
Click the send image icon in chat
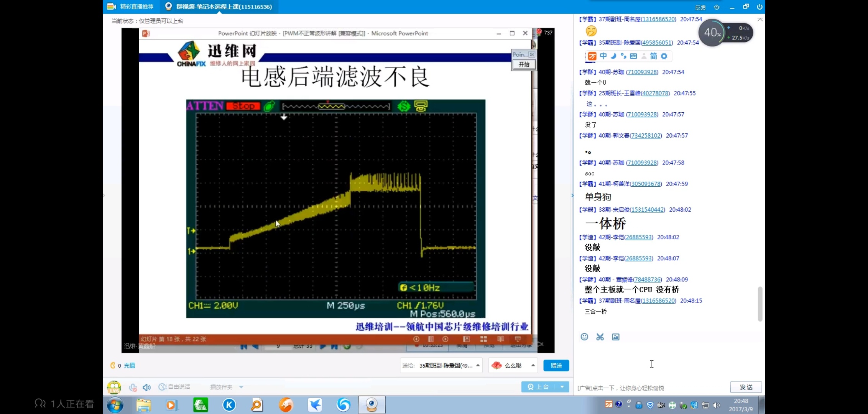tap(616, 337)
